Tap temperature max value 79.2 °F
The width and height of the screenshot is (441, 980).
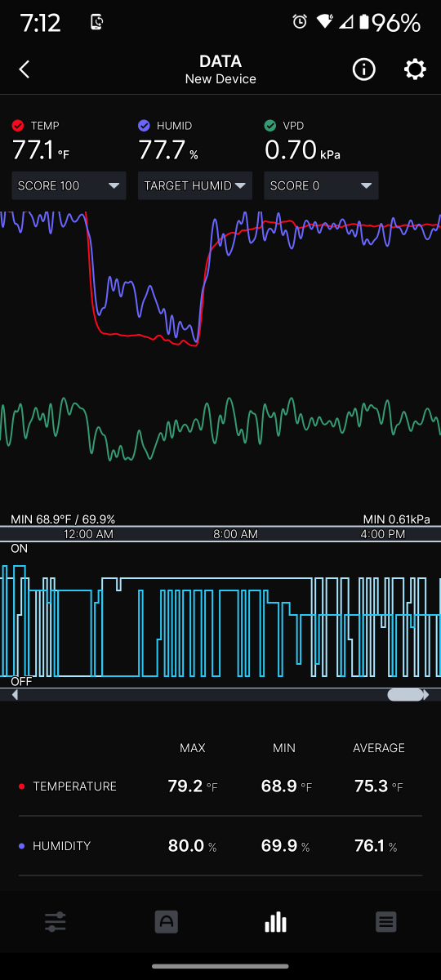point(193,786)
